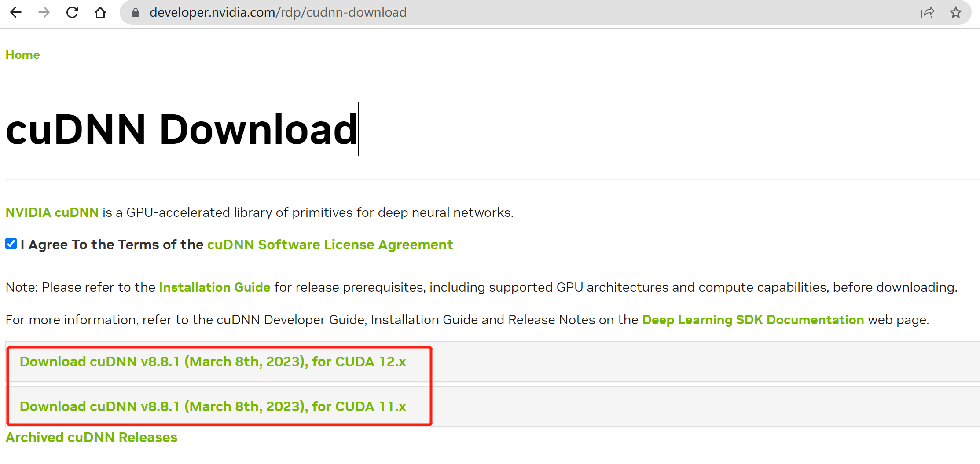Go back to the previous page

[x=16, y=12]
